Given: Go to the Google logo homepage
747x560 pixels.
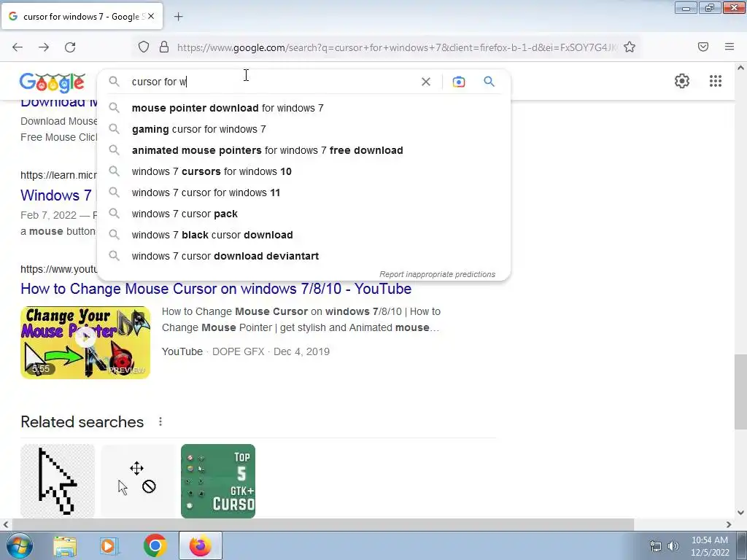Looking at the screenshot, I should [x=52, y=82].
